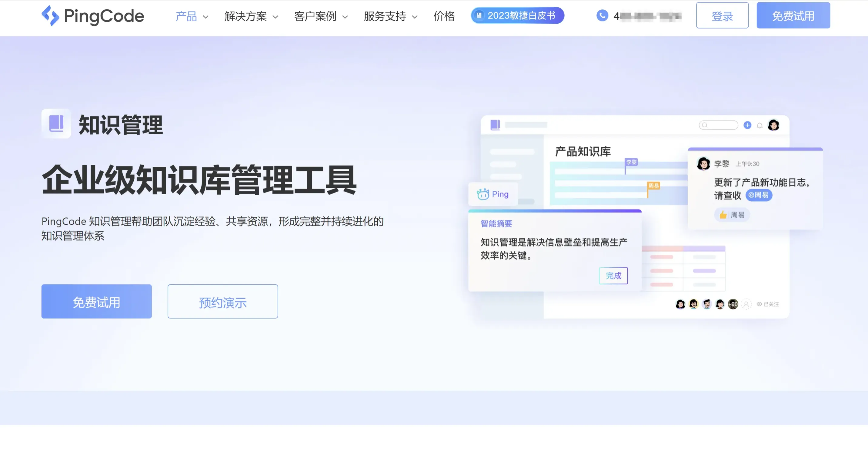This screenshot has width=868, height=476.
Task: Expand the 解决方案 chevron
Action: coord(275,17)
